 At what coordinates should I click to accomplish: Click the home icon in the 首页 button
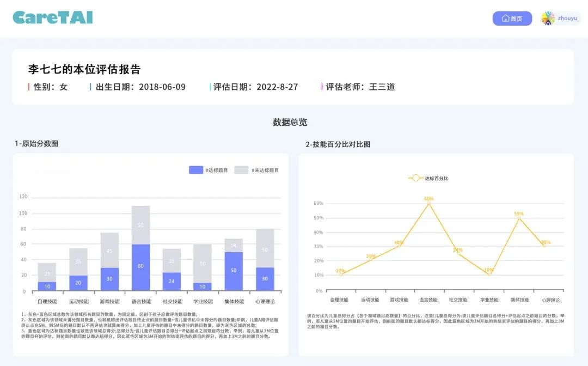tap(505, 19)
